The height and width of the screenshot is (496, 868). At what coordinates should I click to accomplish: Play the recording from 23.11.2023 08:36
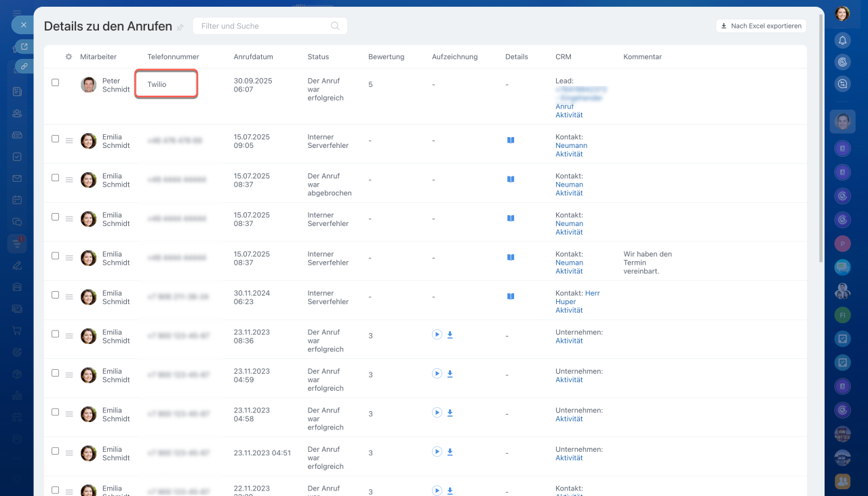coord(437,335)
